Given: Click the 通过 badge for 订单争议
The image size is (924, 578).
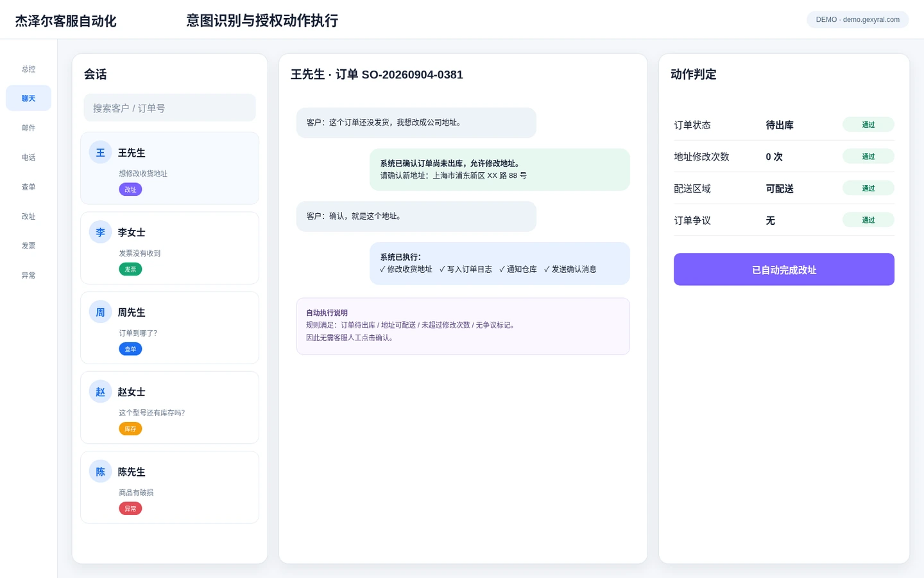Looking at the screenshot, I should click(x=868, y=220).
